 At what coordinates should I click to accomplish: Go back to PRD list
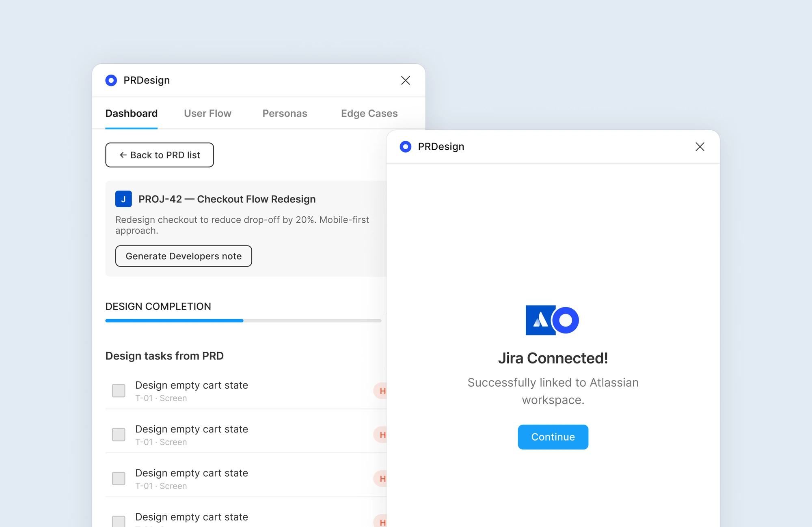(x=160, y=155)
